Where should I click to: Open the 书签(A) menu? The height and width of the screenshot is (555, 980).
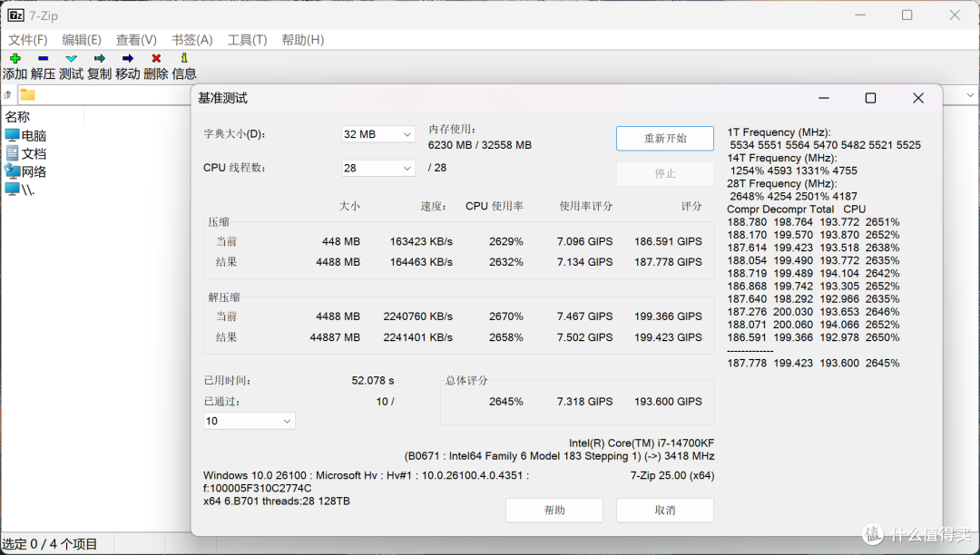pos(191,40)
